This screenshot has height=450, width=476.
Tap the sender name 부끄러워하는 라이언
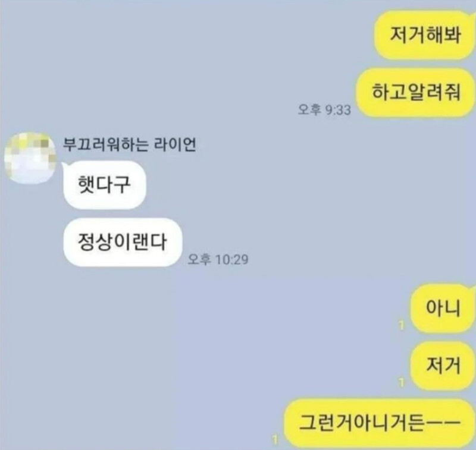pos(129,144)
